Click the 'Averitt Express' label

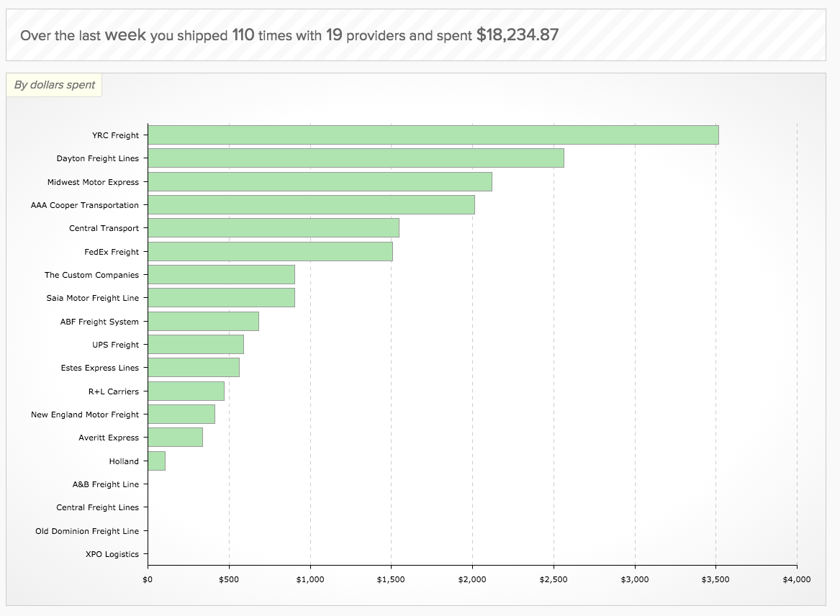click(109, 438)
